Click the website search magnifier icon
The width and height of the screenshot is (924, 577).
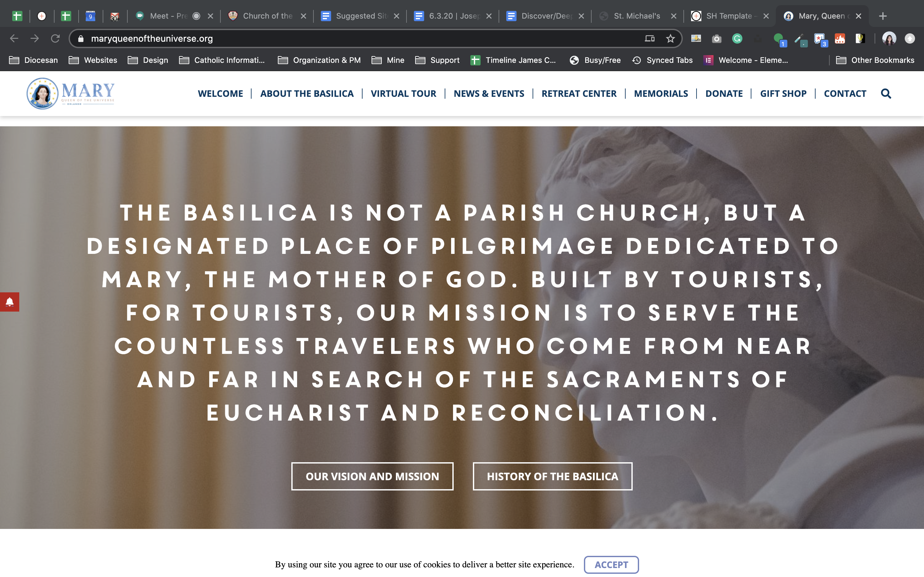(886, 94)
